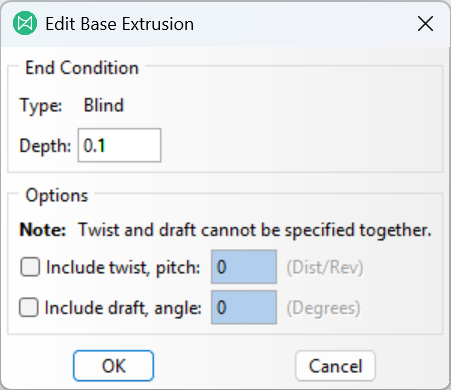The image size is (451, 390).
Task: Confirm the extrusion with OK
Action: [113, 366]
